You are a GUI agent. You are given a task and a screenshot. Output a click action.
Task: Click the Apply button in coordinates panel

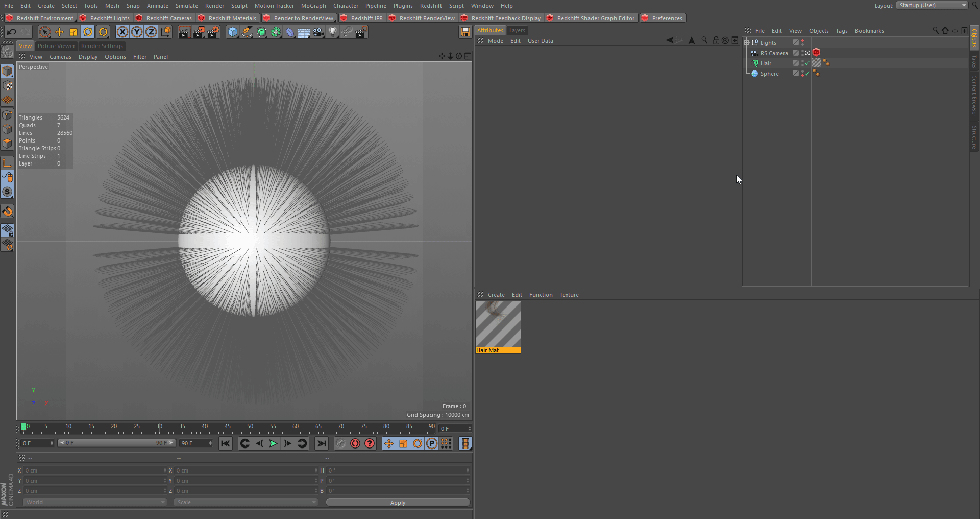point(398,503)
